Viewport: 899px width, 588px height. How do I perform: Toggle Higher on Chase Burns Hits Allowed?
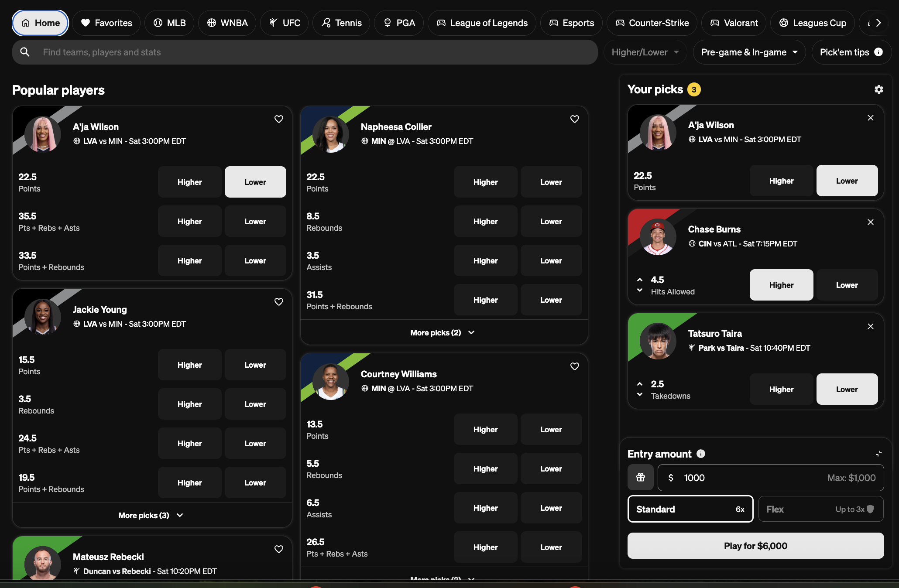781,285
